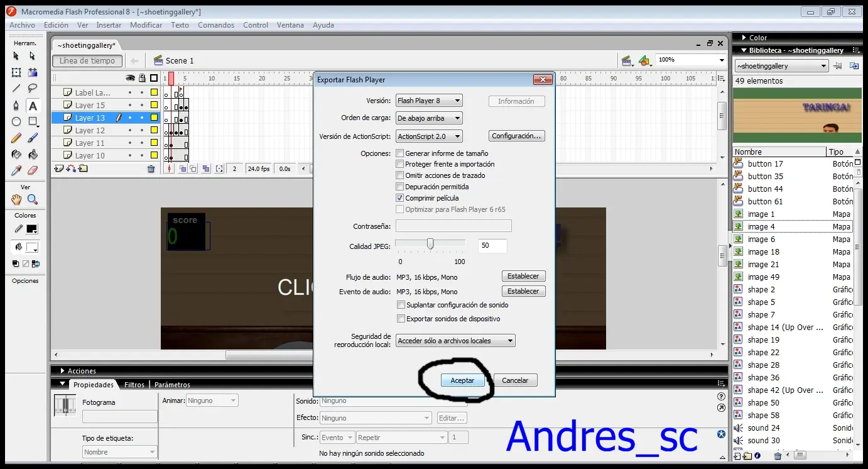868x469 pixels.
Task: Open the Insertar menu
Action: click(x=109, y=25)
